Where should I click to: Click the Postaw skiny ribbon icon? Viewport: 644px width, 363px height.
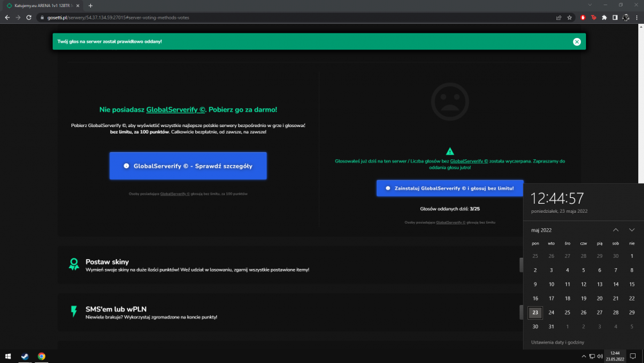coord(74,264)
